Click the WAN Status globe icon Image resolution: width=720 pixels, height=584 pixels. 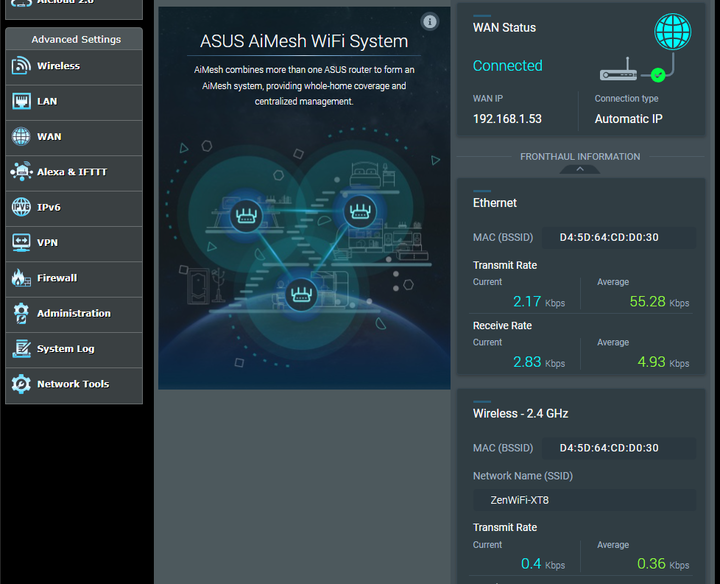[x=673, y=31]
